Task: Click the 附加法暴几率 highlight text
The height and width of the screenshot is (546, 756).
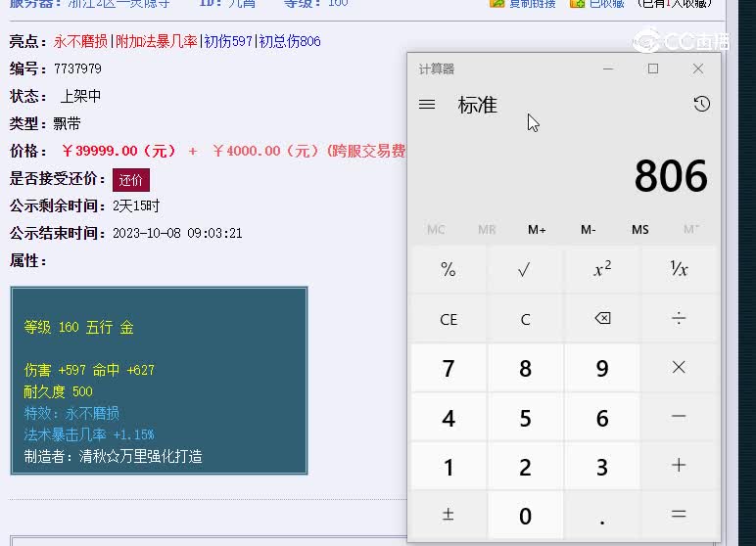Action: coord(157,41)
